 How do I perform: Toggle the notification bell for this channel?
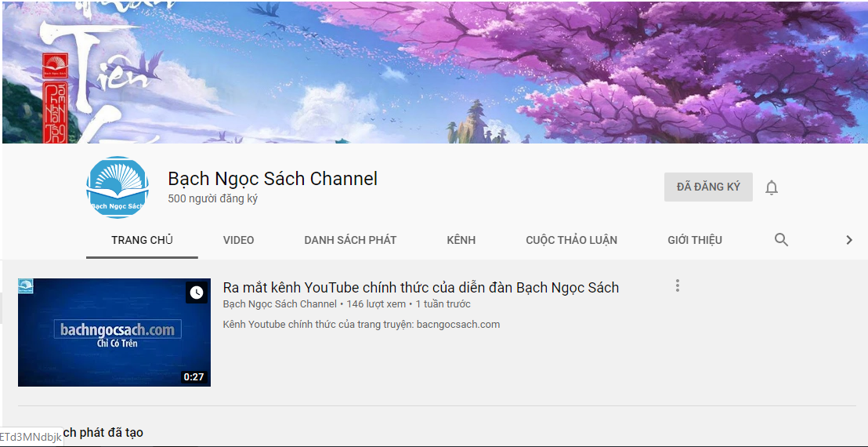772,187
